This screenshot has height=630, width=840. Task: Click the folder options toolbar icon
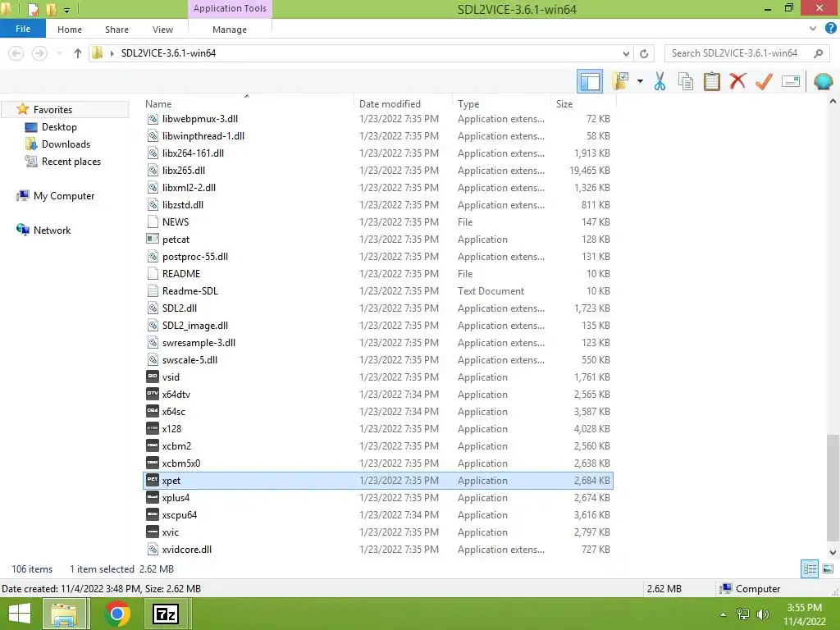click(620, 81)
